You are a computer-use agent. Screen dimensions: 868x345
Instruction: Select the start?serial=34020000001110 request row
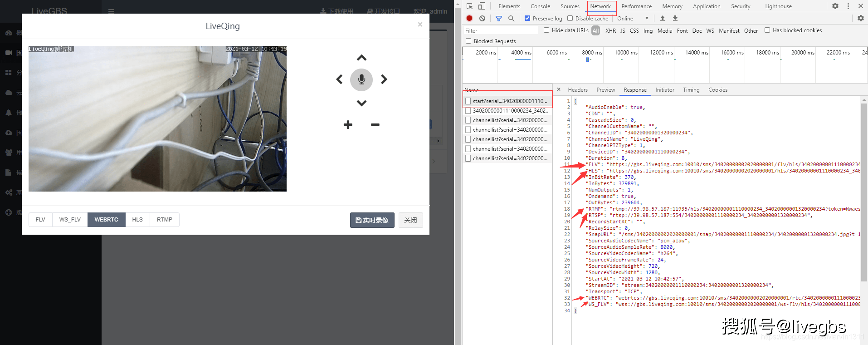(507, 101)
